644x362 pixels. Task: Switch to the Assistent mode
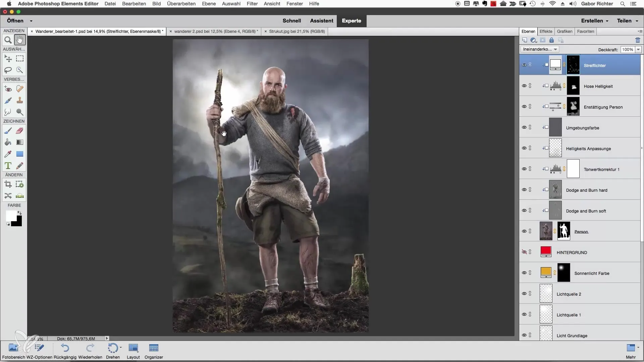[x=321, y=21]
